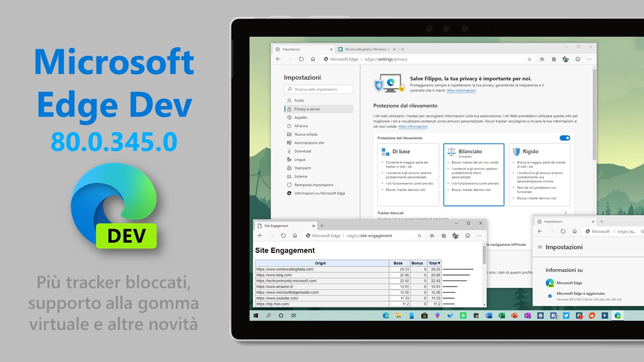Open File Explorer from taskbar
Image resolution: width=644 pixels, height=362 pixels.
pos(398,315)
